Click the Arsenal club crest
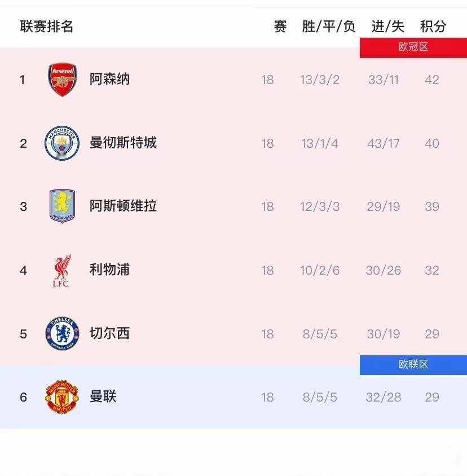 (x=62, y=79)
